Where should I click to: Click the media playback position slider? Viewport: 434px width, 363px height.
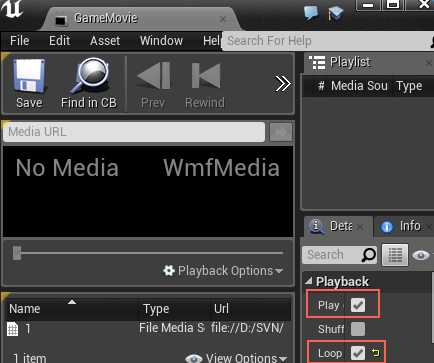point(149,253)
